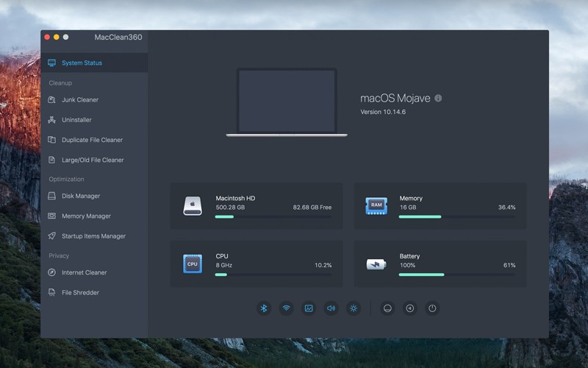Click the "36.4%" memory value

(x=506, y=208)
